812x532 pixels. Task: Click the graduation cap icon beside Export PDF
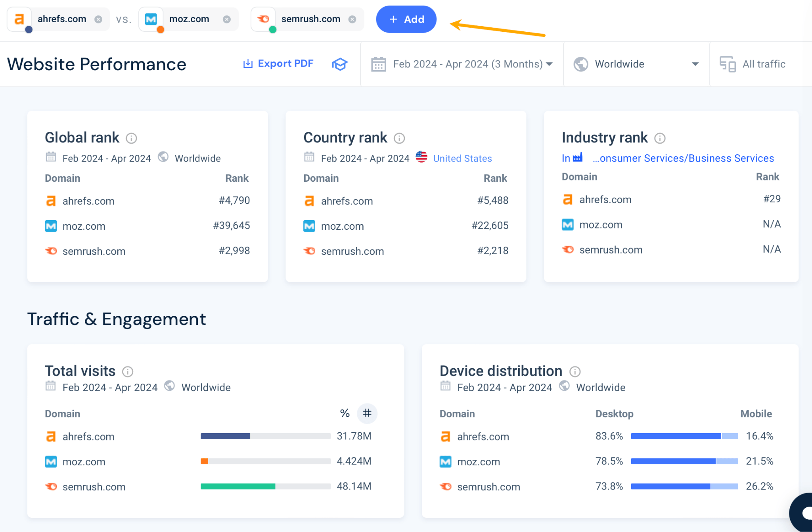(340, 64)
